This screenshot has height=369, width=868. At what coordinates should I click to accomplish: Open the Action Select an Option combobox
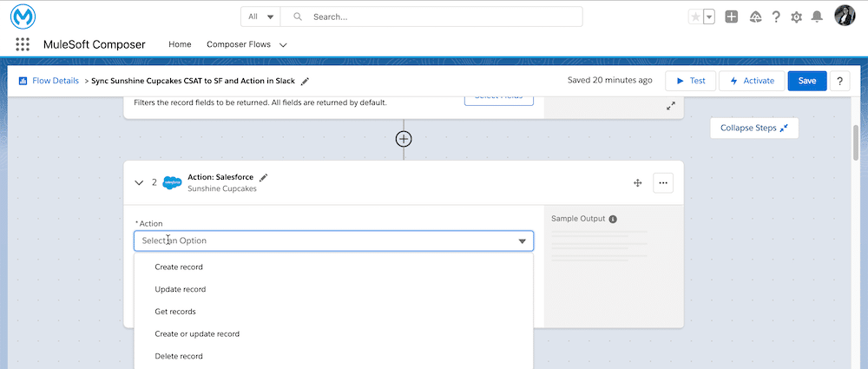coord(334,241)
